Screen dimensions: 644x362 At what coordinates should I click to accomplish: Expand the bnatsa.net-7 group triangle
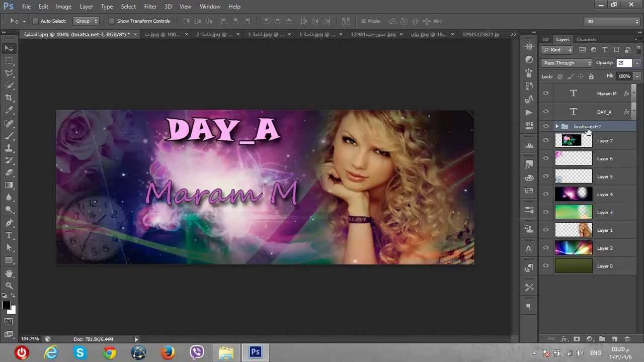click(x=556, y=126)
